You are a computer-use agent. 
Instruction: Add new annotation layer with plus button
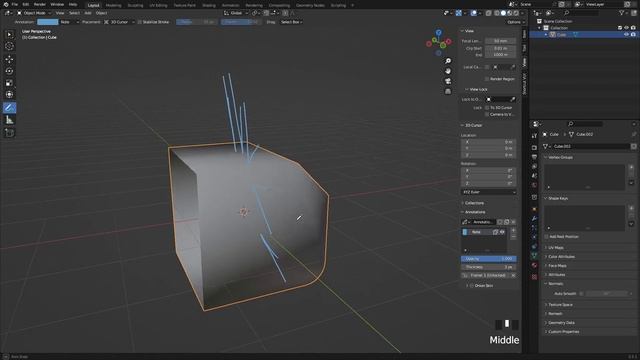click(513, 231)
